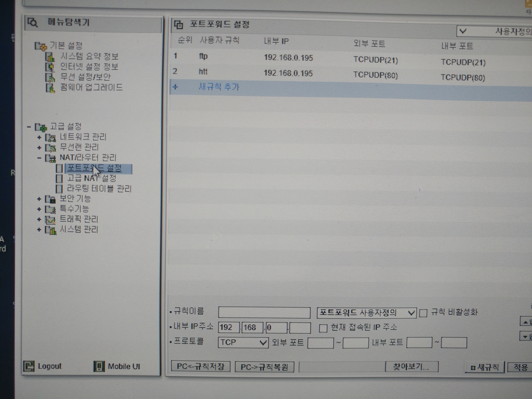The height and width of the screenshot is (399, 532).
Task: Click the 트래픽 관리 folder icon
Action: pos(51,220)
